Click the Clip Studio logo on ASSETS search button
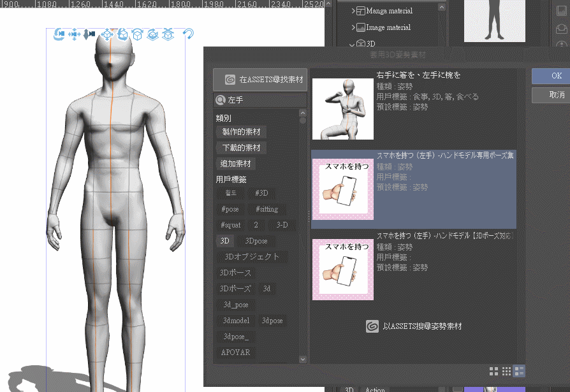 coord(230,80)
